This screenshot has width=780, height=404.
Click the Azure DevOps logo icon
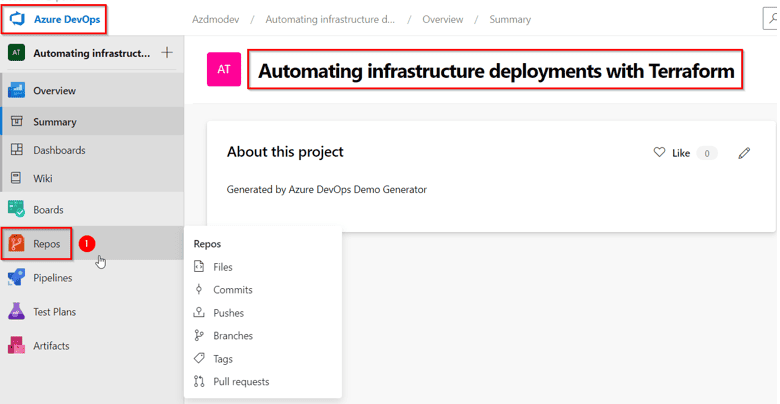coord(17,20)
